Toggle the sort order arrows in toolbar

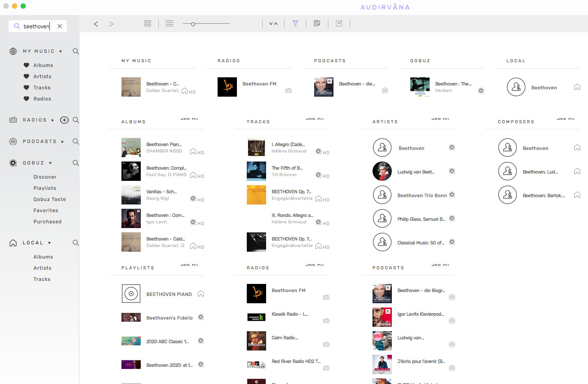(x=273, y=24)
